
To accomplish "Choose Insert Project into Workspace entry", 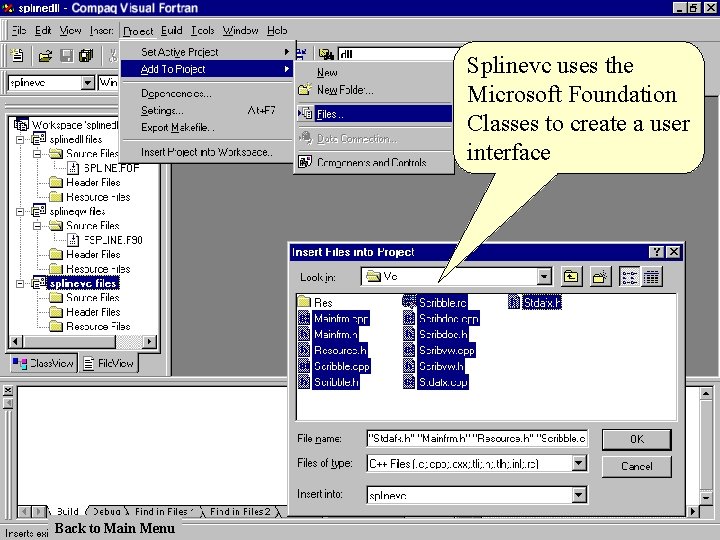I will tap(207, 152).
